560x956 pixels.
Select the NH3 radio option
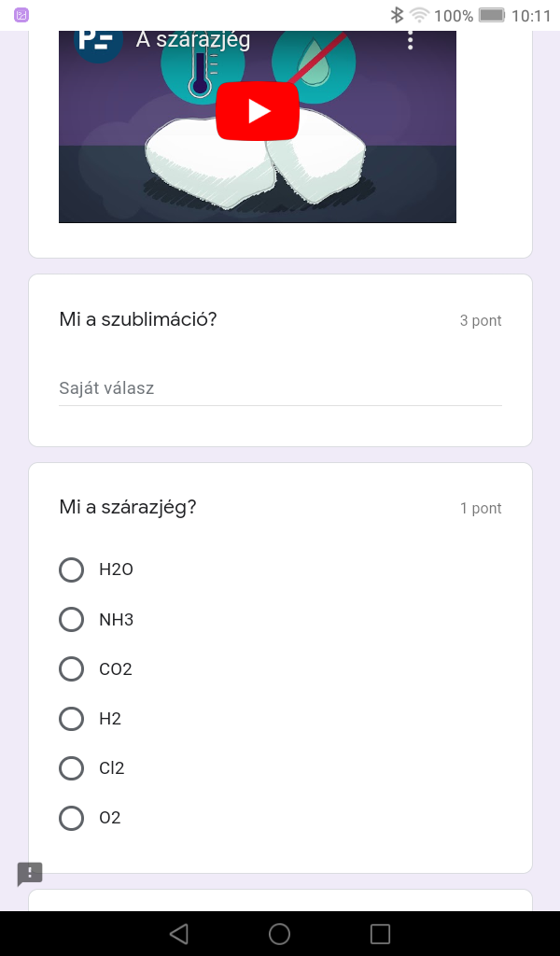(72, 619)
